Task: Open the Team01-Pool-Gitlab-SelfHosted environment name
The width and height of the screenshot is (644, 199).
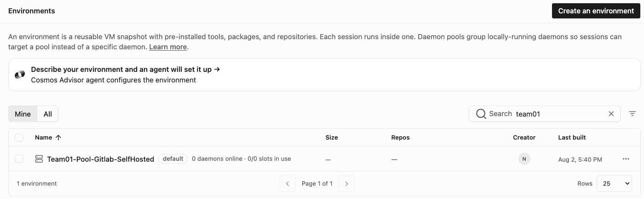Action: pyautogui.click(x=101, y=159)
